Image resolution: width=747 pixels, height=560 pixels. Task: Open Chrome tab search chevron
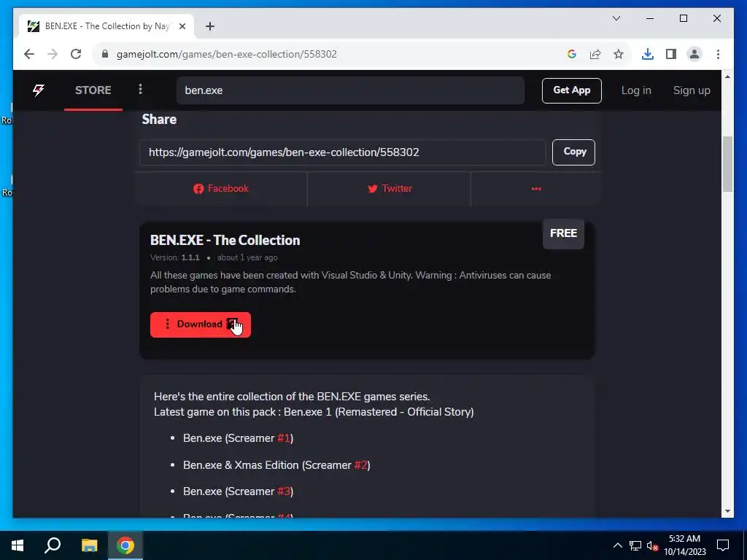(x=616, y=18)
